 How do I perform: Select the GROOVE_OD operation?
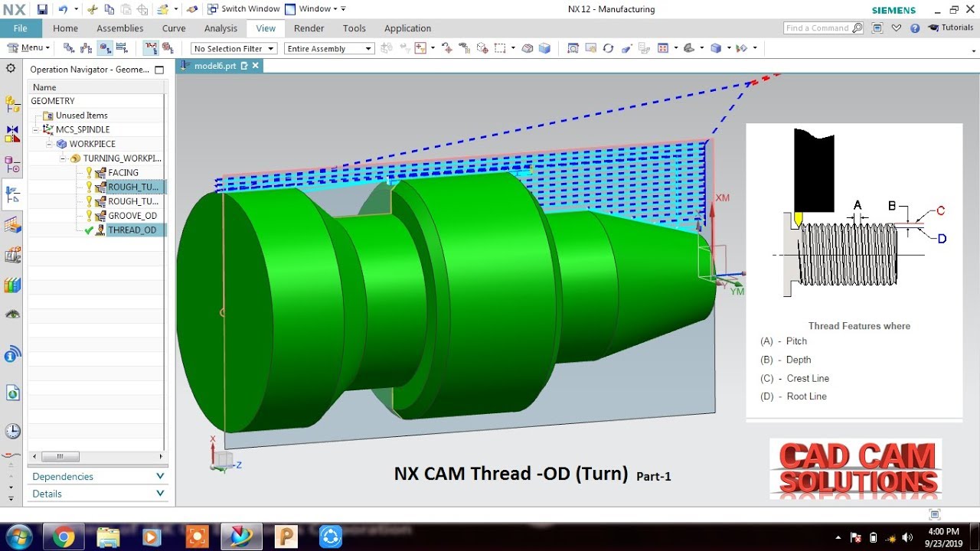pyautogui.click(x=132, y=216)
